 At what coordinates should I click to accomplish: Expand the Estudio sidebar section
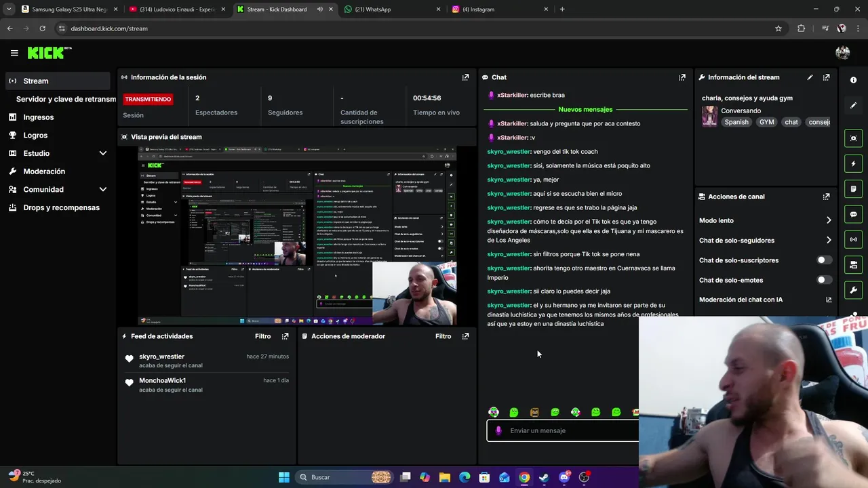103,153
